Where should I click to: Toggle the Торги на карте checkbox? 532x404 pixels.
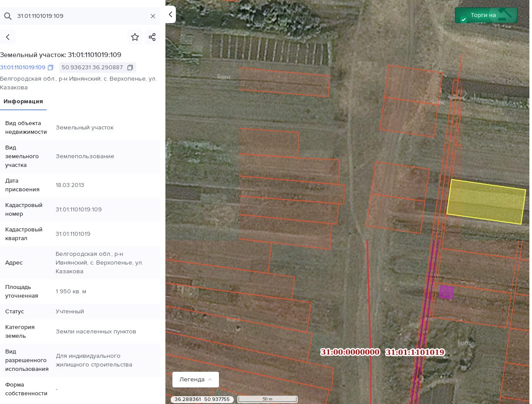click(x=463, y=20)
